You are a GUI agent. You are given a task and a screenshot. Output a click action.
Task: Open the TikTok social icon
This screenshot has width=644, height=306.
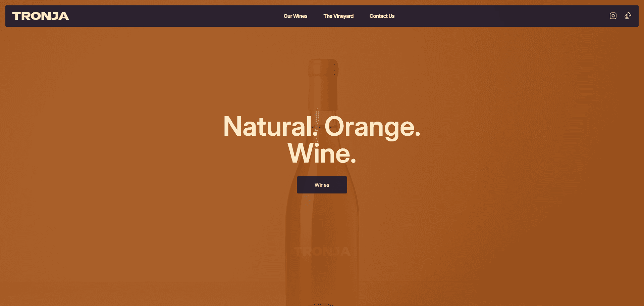(x=628, y=16)
